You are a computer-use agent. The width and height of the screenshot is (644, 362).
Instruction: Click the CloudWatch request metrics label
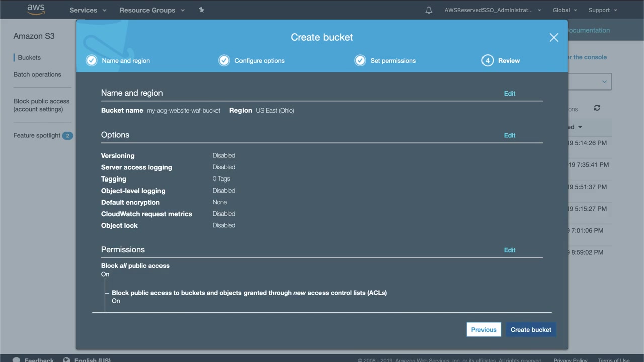pos(146,214)
